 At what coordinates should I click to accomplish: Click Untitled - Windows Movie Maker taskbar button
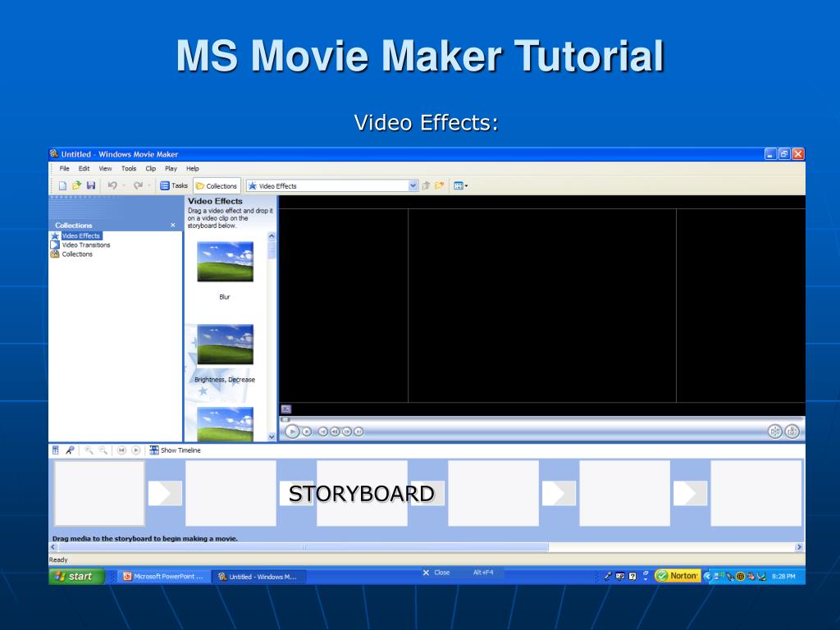click(258, 577)
